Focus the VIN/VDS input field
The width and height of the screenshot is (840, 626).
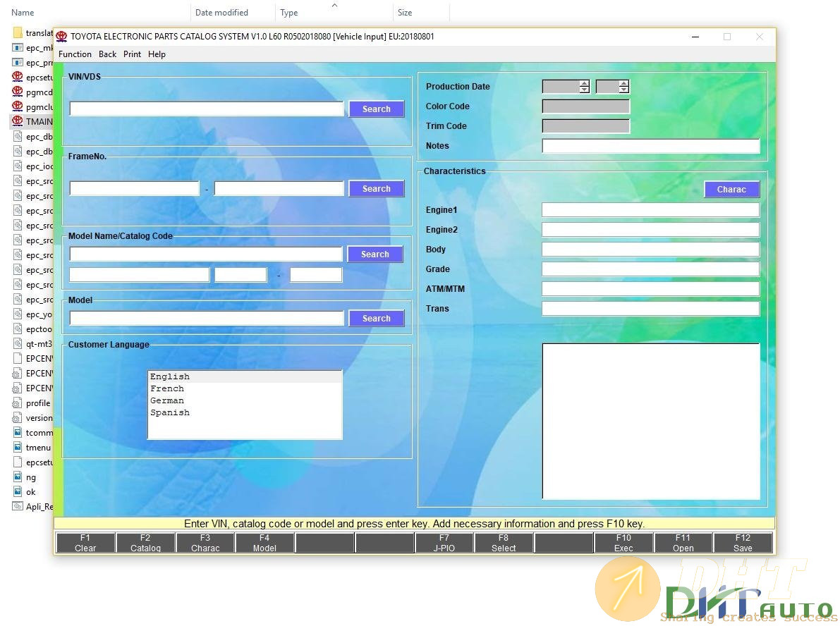206,109
